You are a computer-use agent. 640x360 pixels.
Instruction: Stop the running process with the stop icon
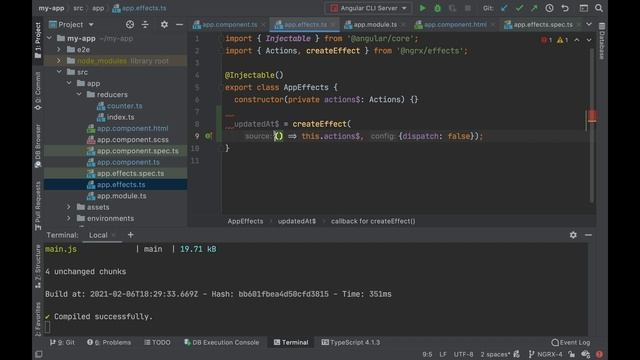tap(468, 8)
